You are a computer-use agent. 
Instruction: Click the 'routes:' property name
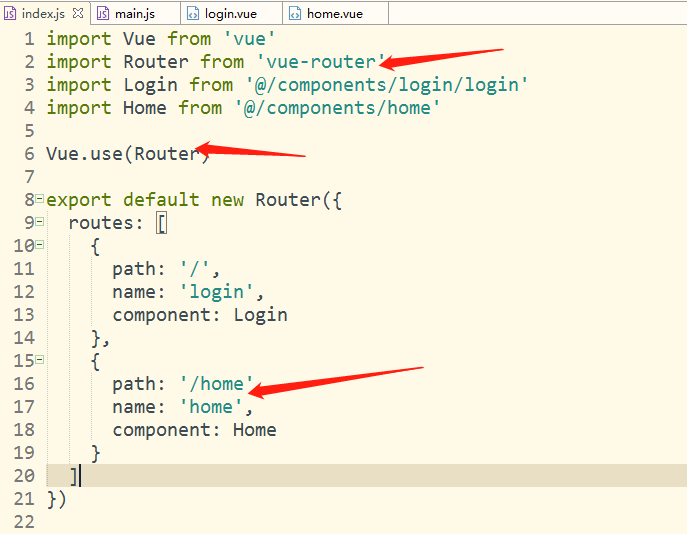pos(106,223)
